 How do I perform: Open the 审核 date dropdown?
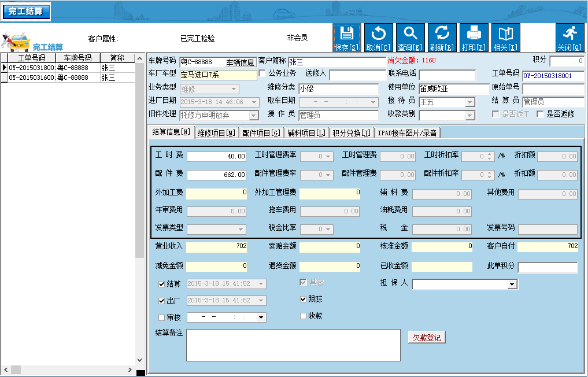coord(261,317)
